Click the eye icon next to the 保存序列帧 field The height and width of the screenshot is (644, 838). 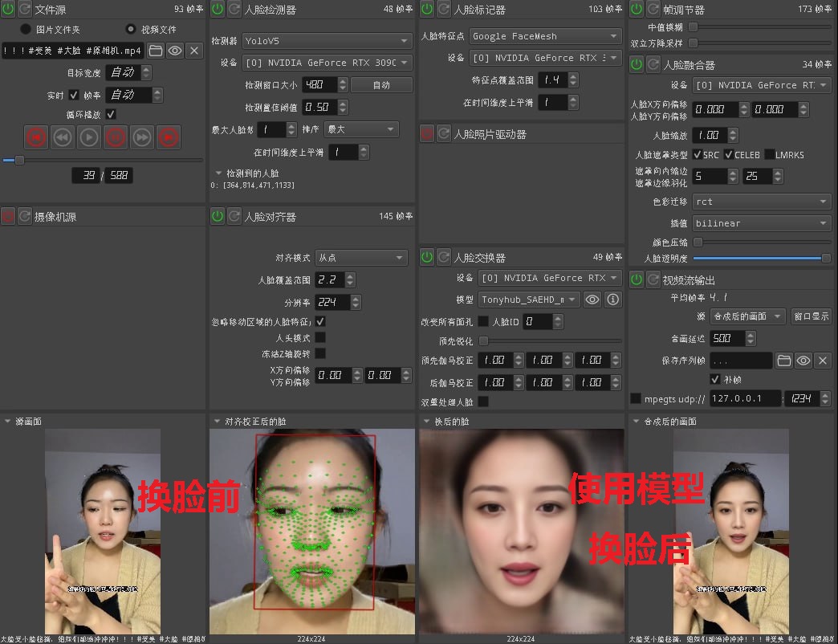click(x=803, y=361)
